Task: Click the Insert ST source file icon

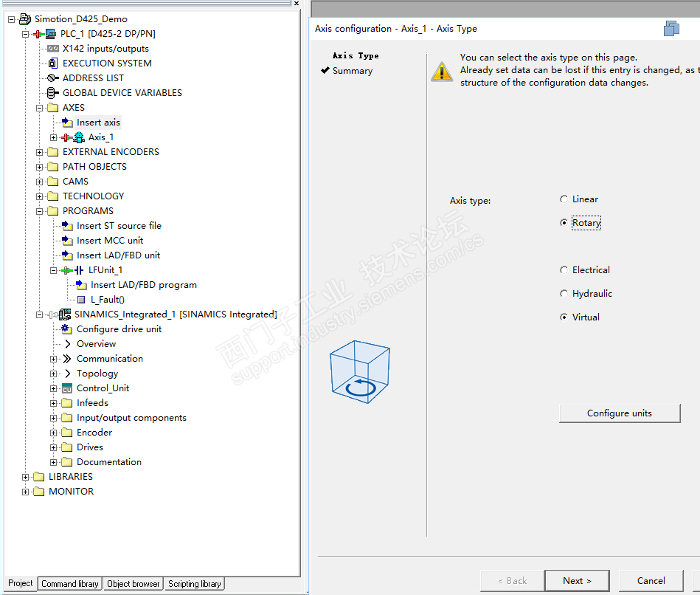Action: pos(67,226)
